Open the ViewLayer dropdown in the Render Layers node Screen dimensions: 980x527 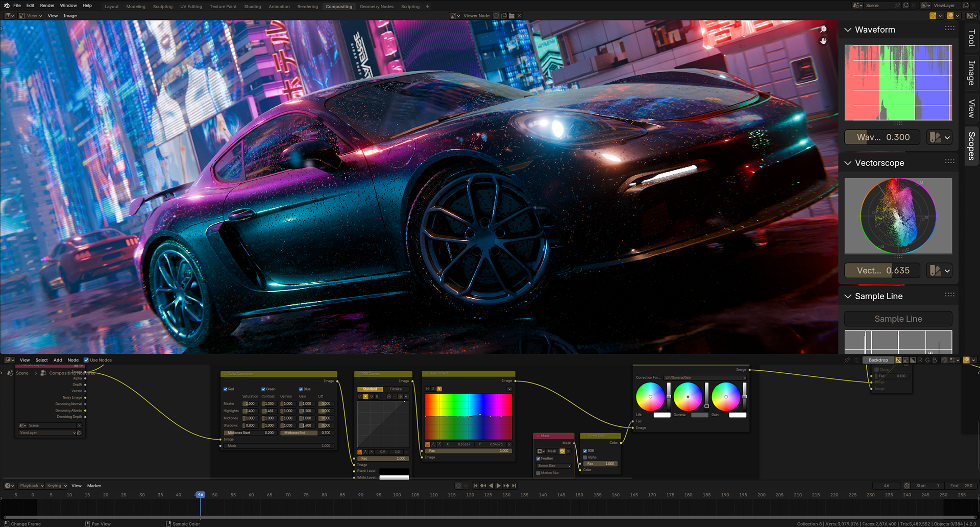click(x=47, y=433)
